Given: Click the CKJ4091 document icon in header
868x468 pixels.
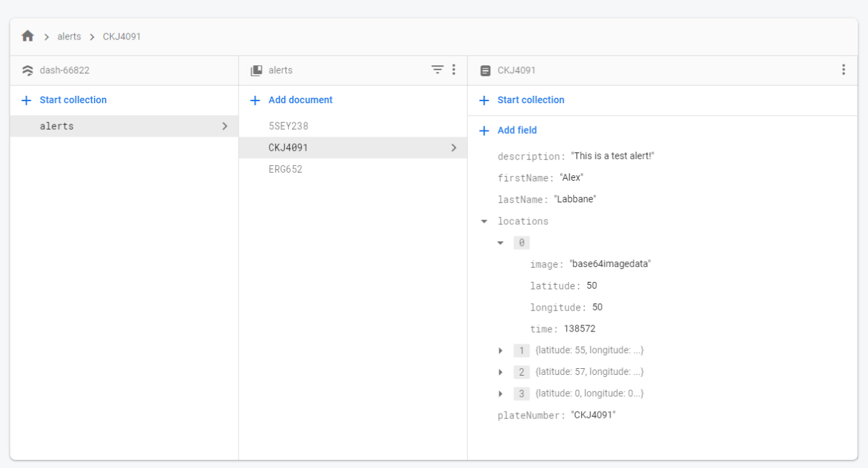Looking at the screenshot, I should pyautogui.click(x=485, y=71).
